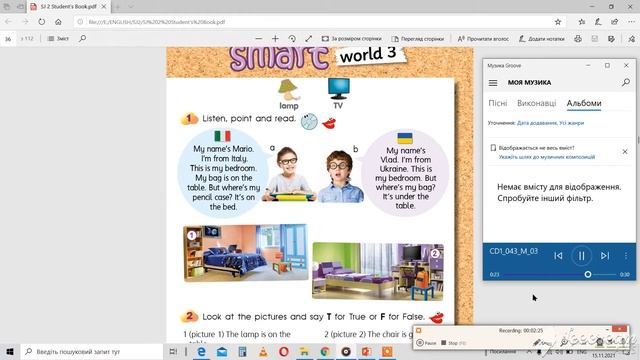Click the browser address bar
This screenshot has height=360, width=640.
pos(314,22)
